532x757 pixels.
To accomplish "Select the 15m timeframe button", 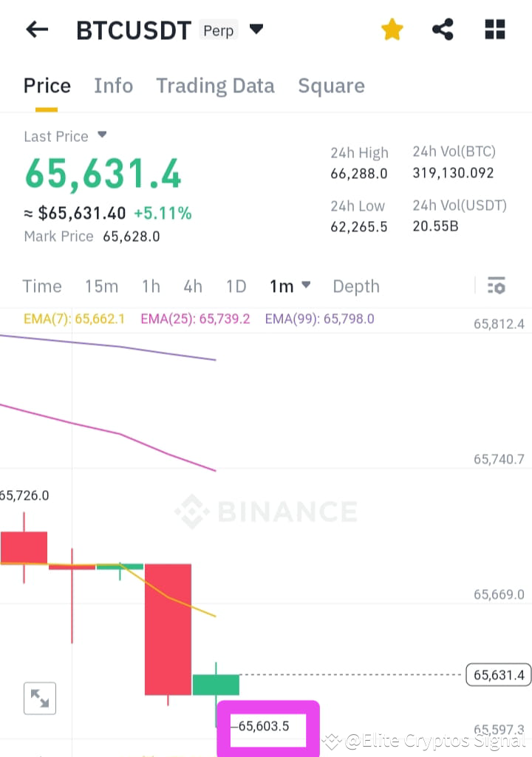I will [101, 286].
